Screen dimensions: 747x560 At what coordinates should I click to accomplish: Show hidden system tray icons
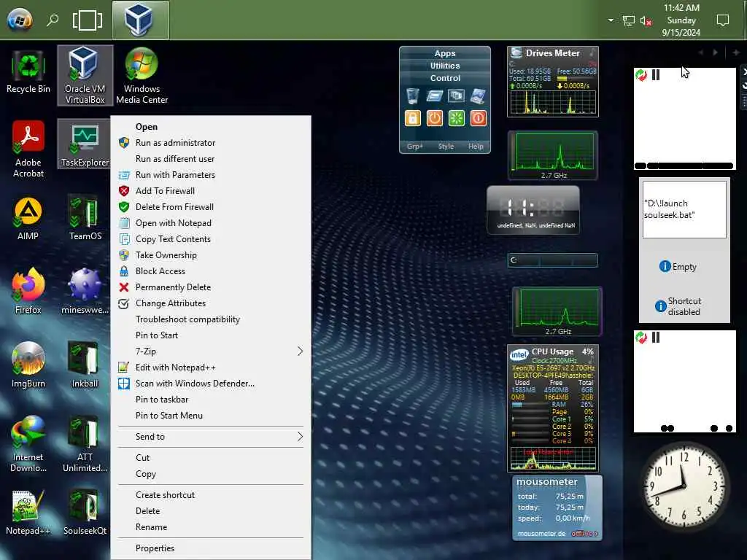click(611, 20)
